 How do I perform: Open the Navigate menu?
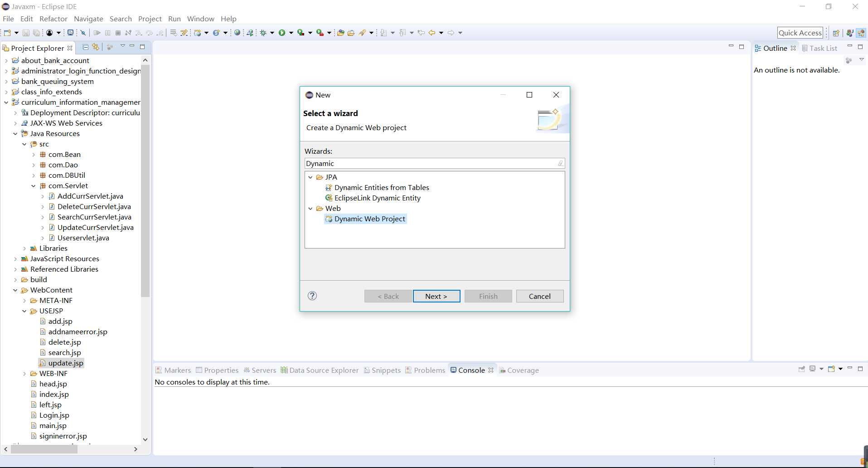coord(88,19)
